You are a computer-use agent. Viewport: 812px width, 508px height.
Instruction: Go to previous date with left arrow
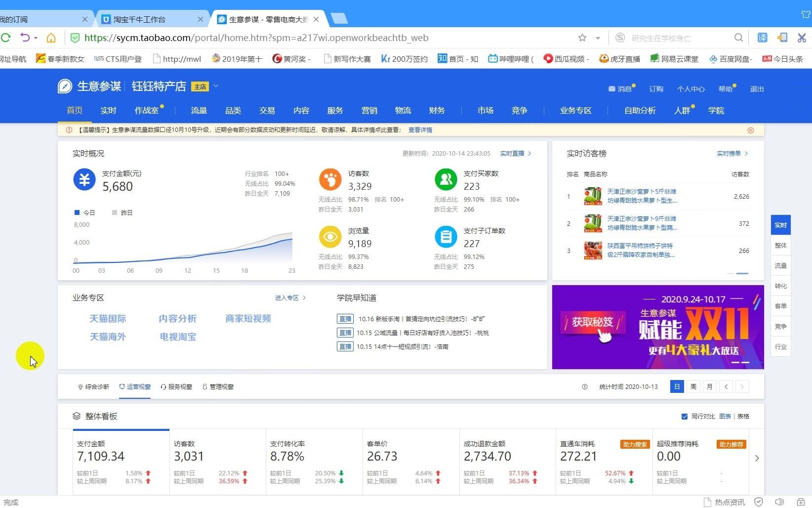tap(726, 387)
